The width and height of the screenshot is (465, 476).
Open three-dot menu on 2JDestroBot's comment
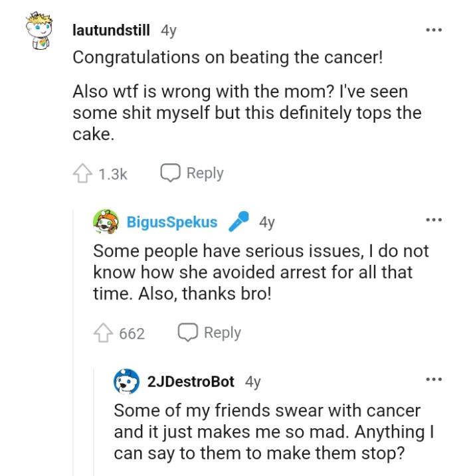(434, 379)
